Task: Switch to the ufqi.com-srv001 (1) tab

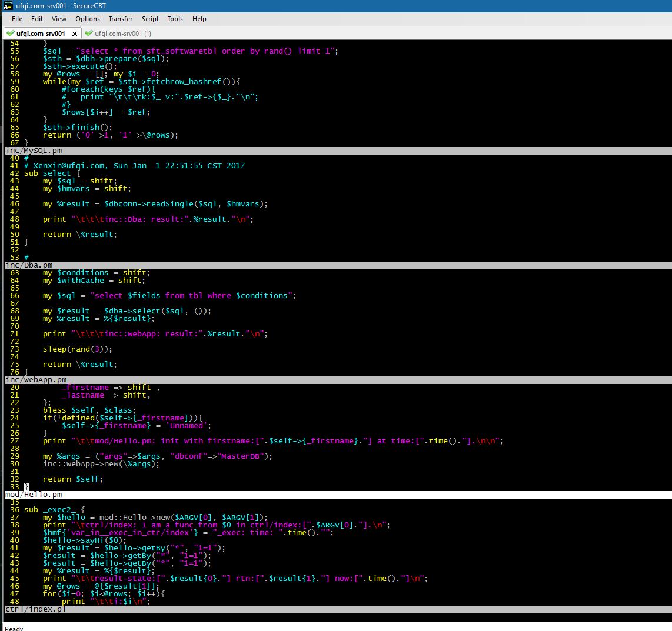Action: (122, 34)
